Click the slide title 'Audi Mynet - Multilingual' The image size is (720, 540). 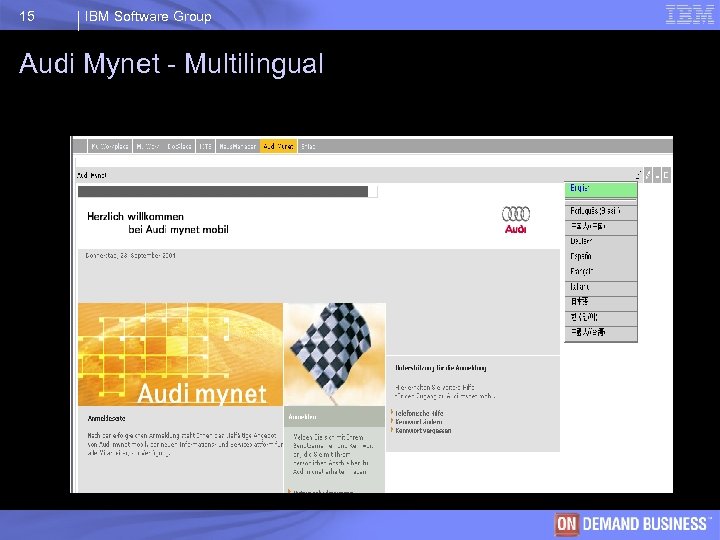(x=171, y=63)
